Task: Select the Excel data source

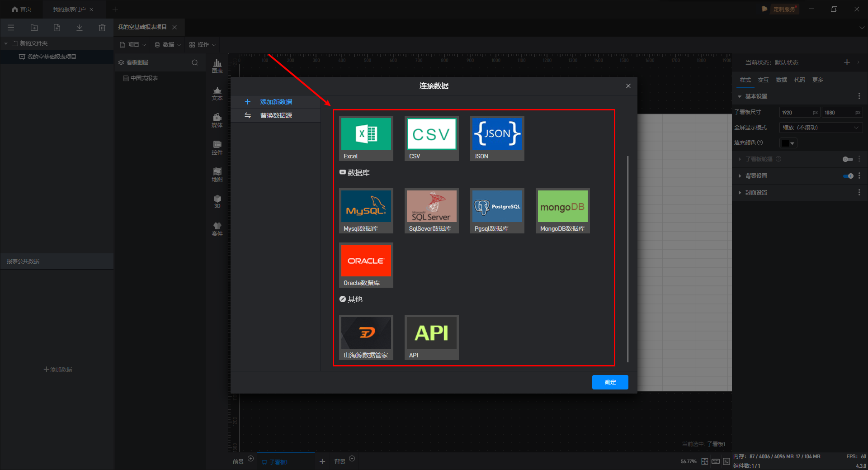Action: [x=366, y=138]
